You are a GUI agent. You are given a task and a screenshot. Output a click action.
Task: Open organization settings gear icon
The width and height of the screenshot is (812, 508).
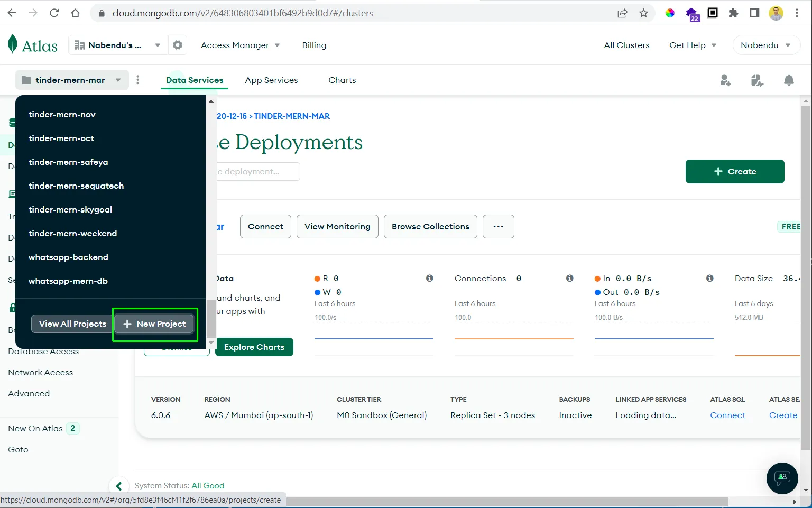(178, 45)
